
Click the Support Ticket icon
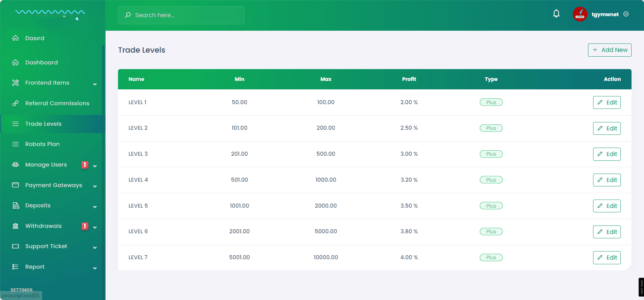coord(16,246)
